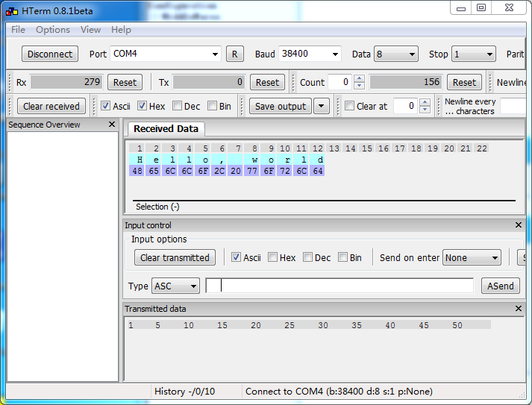
Task: Click the Count number field
Action: tap(340, 82)
